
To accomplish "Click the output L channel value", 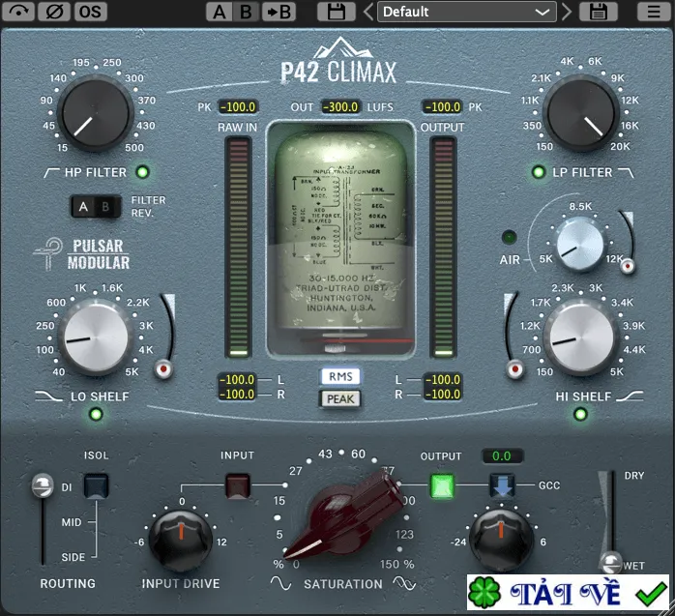I will [443, 380].
